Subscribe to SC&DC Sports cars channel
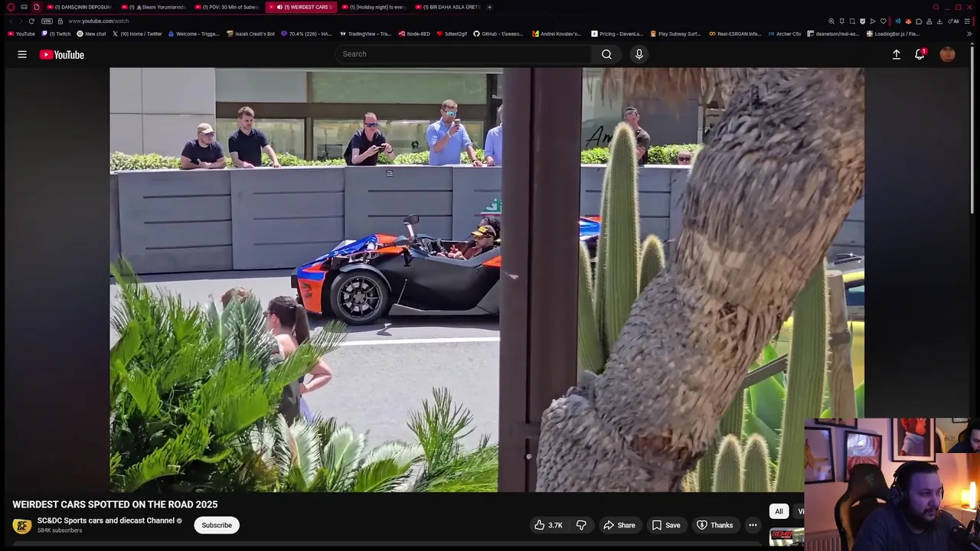The height and width of the screenshot is (551, 980). (217, 525)
